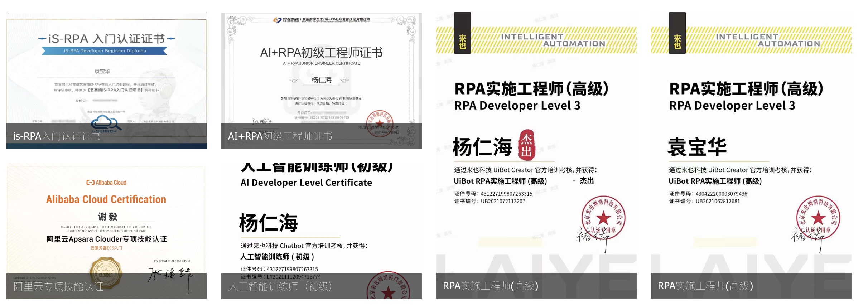Click the red company stamp on 杨仁海's Level 3 certificate
Screen dimensions: 868x305
pyautogui.click(x=603, y=218)
